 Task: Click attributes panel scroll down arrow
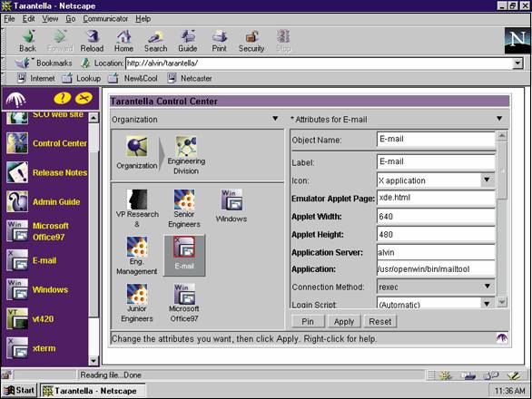[502, 302]
